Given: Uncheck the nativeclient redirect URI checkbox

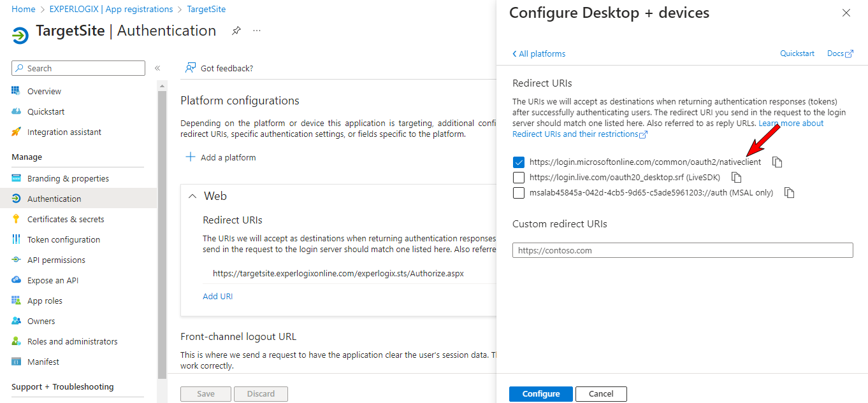Looking at the screenshot, I should (518, 162).
